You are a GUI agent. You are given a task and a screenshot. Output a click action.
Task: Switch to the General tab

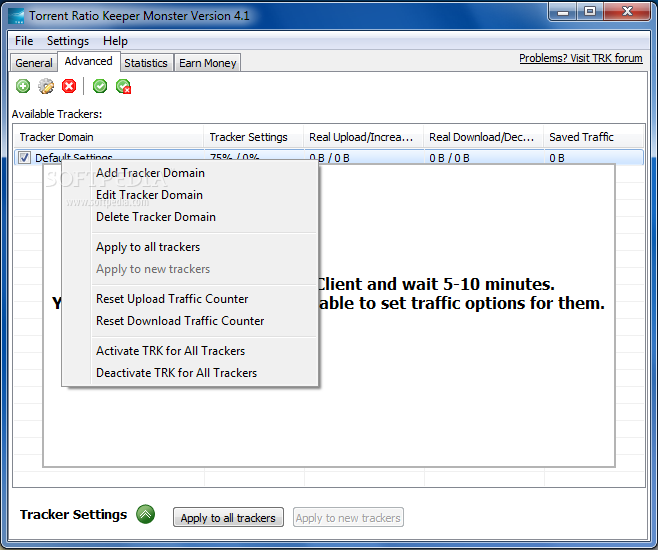click(34, 63)
